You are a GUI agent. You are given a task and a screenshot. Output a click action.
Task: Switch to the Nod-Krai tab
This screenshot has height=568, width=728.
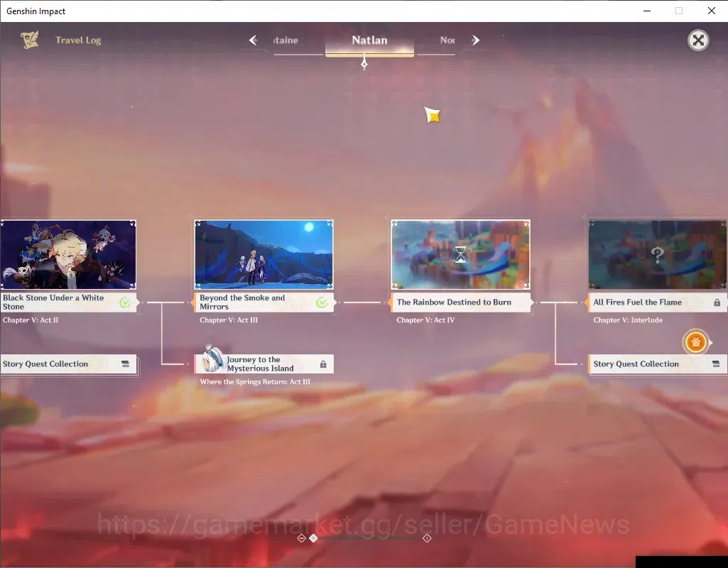(x=436, y=40)
